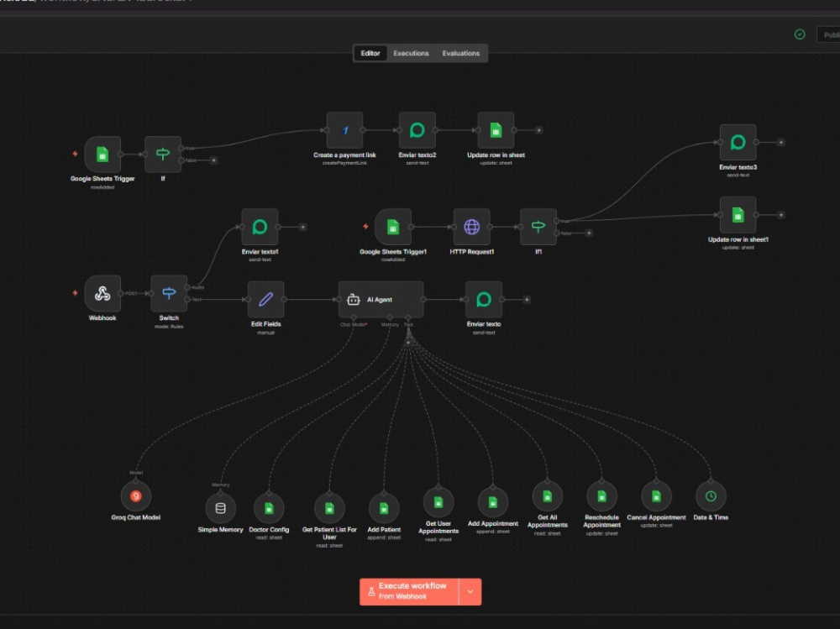Open the Update row in sheet node
The height and width of the screenshot is (629, 840).
[496, 130]
